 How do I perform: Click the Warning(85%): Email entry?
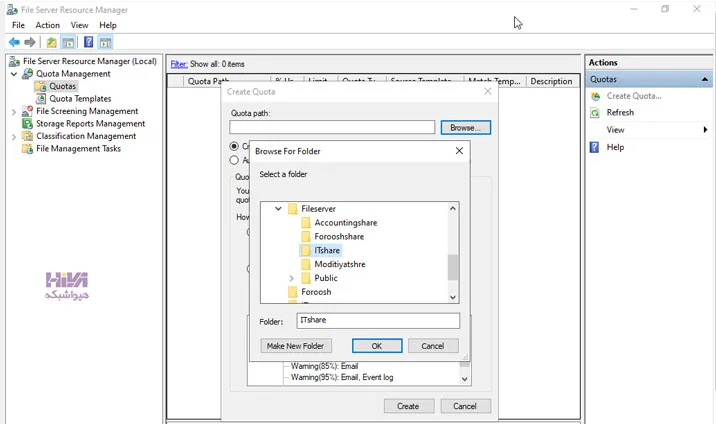tap(325, 366)
